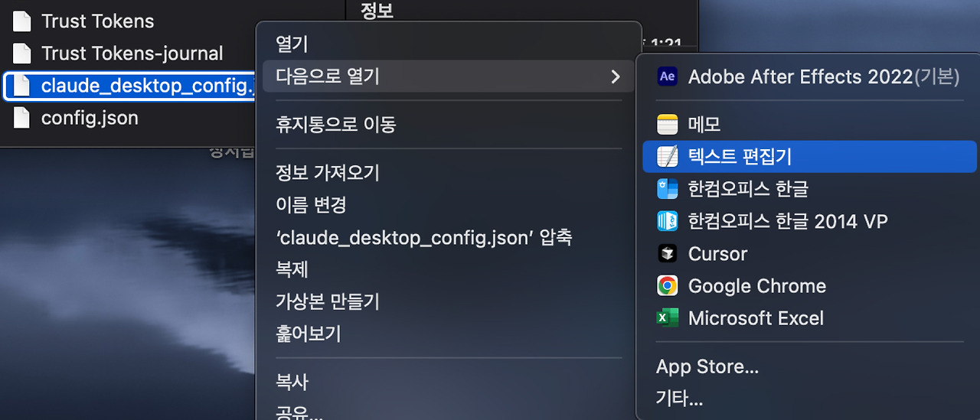Select the Trust Tokens-journal file name

click(132, 54)
